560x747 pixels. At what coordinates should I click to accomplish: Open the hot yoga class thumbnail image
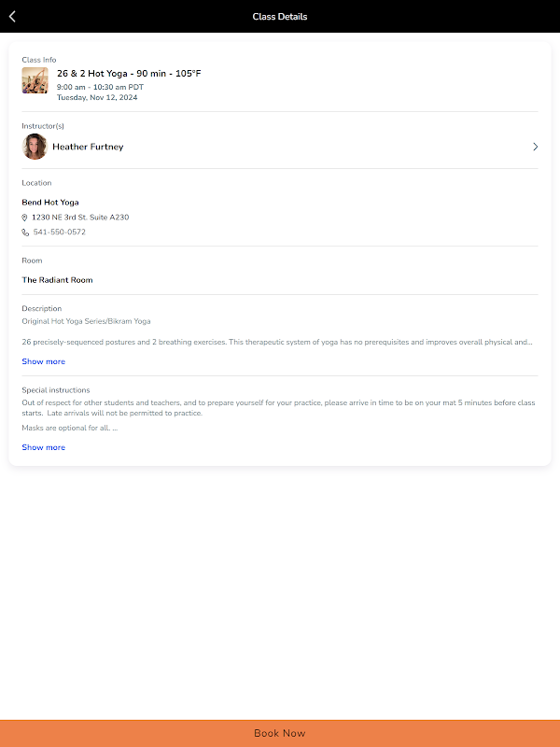[x=35, y=80]
